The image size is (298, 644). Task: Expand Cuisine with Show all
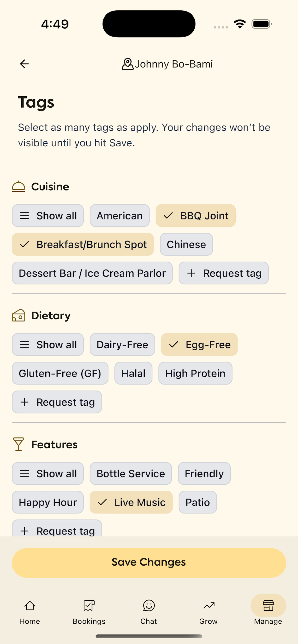coord(48,215)
